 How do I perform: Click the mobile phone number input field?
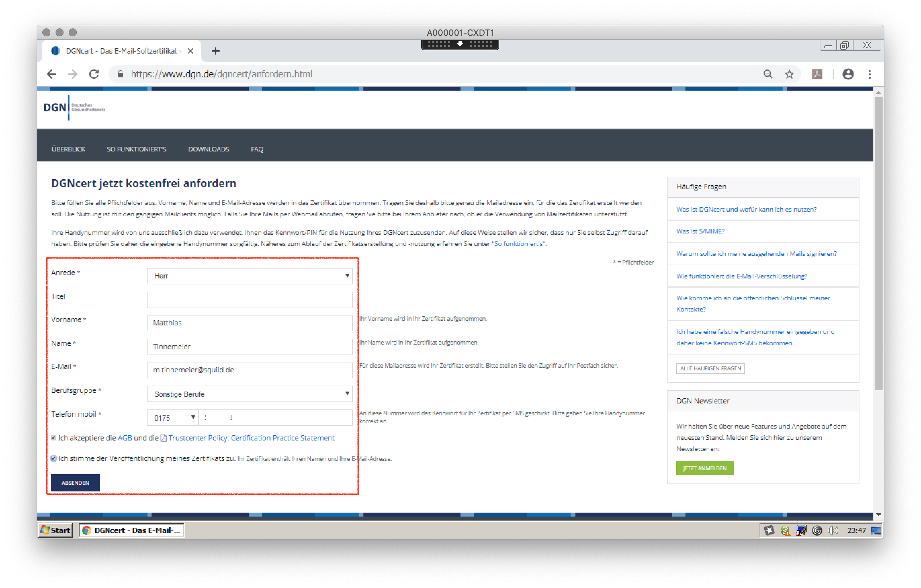tap(275, 417)
